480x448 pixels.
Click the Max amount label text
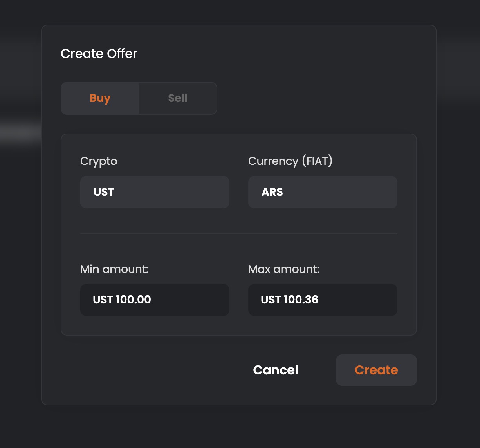(284, 269)
